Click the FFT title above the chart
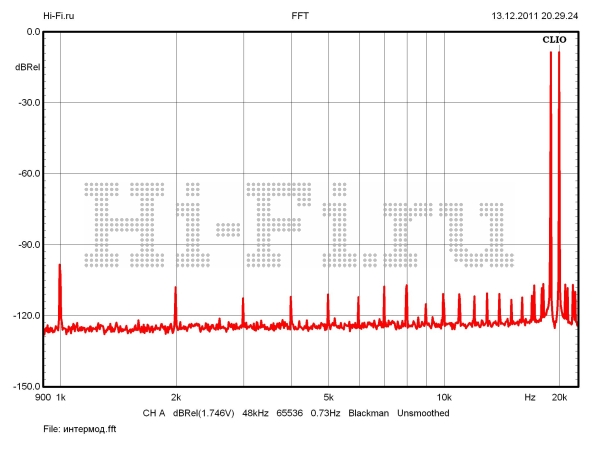This screenshot has width=600, height=450. 300,17
